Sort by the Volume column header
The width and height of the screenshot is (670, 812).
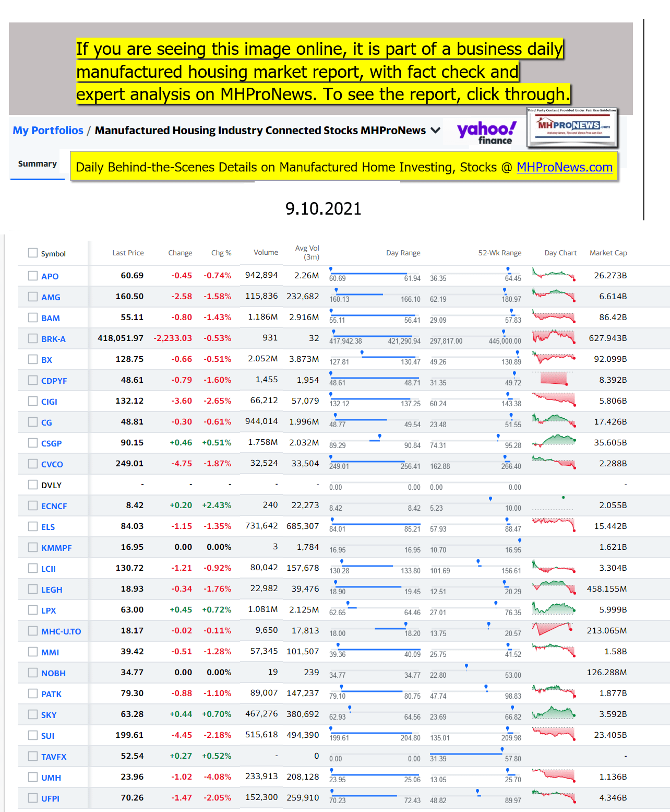266,252
